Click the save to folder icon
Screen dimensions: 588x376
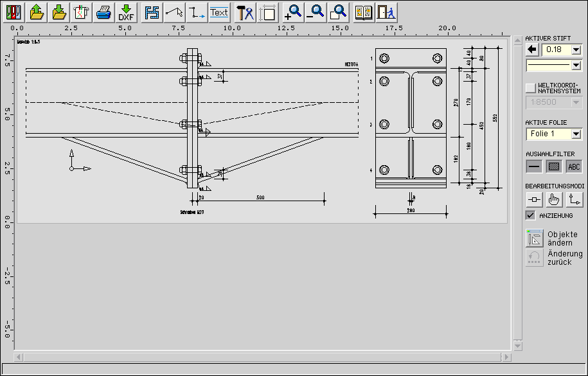tap(59, 12)
